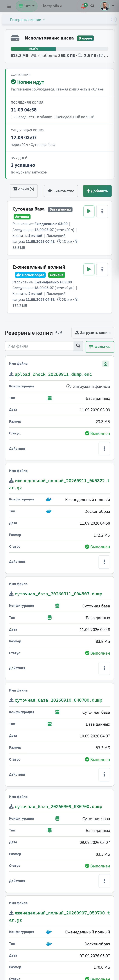This screenshot has width=119, height=980.
Task: Expand the 'Резервные копии' breadcrumb dropdown
Action: point(28,19)
